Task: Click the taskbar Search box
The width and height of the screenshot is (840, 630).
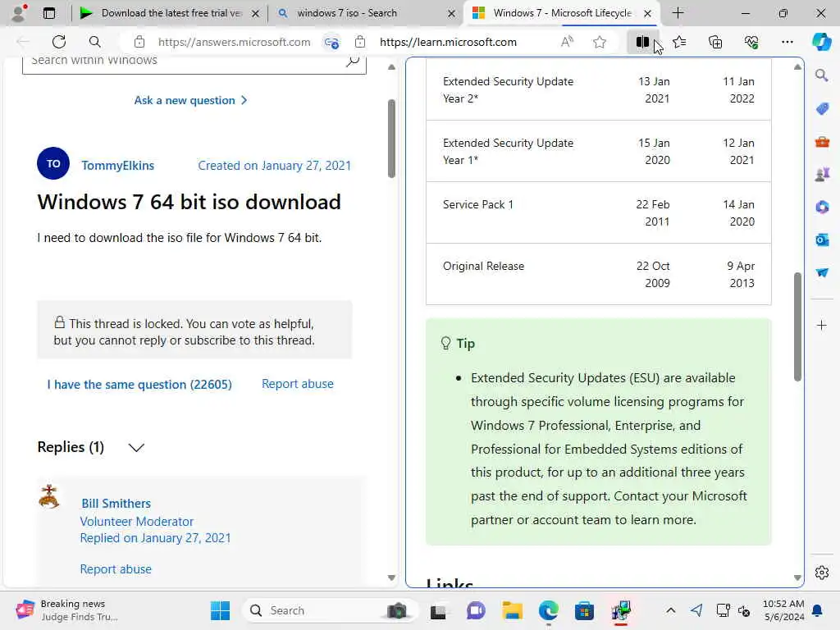Action: (330, 610)
